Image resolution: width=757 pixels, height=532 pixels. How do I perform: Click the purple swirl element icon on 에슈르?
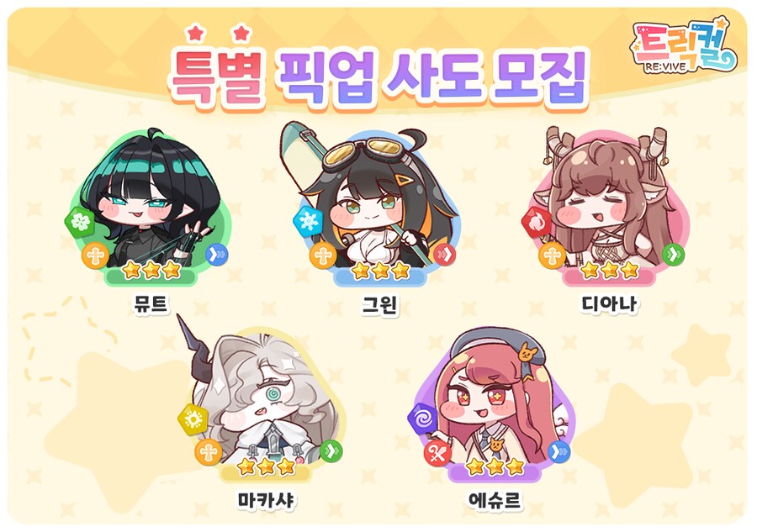pyautogui.click(x=422, y=419)
